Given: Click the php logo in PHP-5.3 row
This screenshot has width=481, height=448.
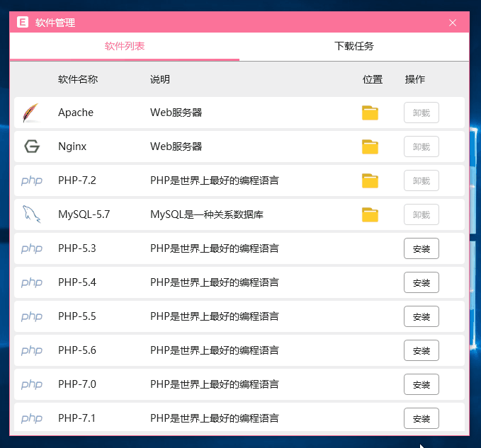Looking at the screenshot, I should point(32,248).
